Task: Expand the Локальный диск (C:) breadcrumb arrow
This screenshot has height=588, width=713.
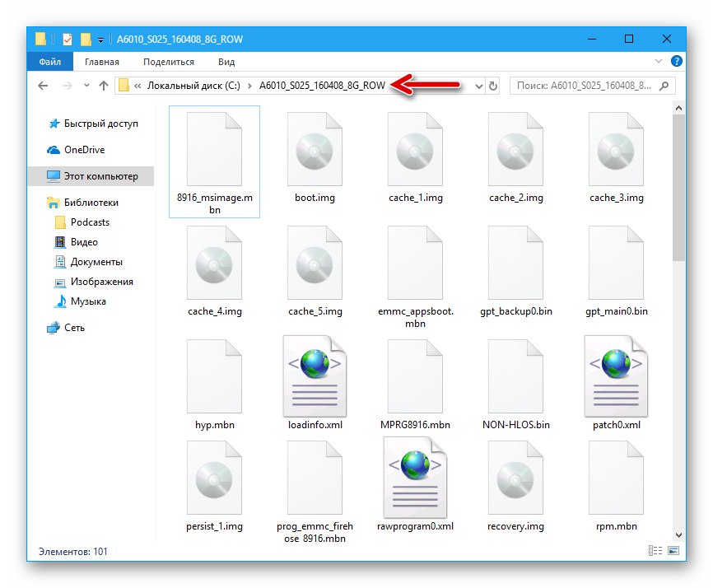Action: tap(249, 86)
